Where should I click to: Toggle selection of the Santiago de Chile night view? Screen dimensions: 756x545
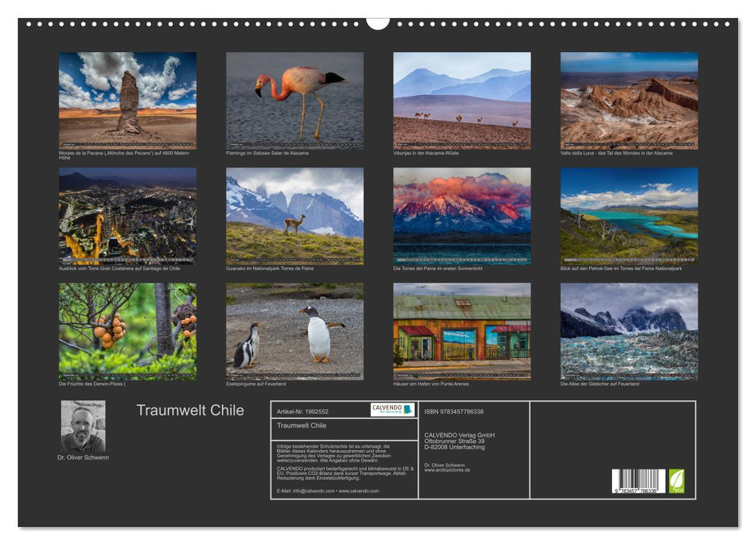128,216
